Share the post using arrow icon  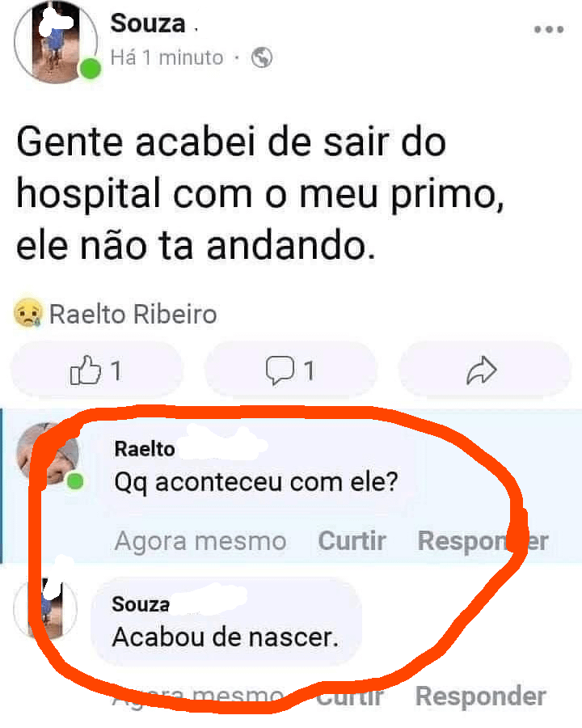point(483,370)
